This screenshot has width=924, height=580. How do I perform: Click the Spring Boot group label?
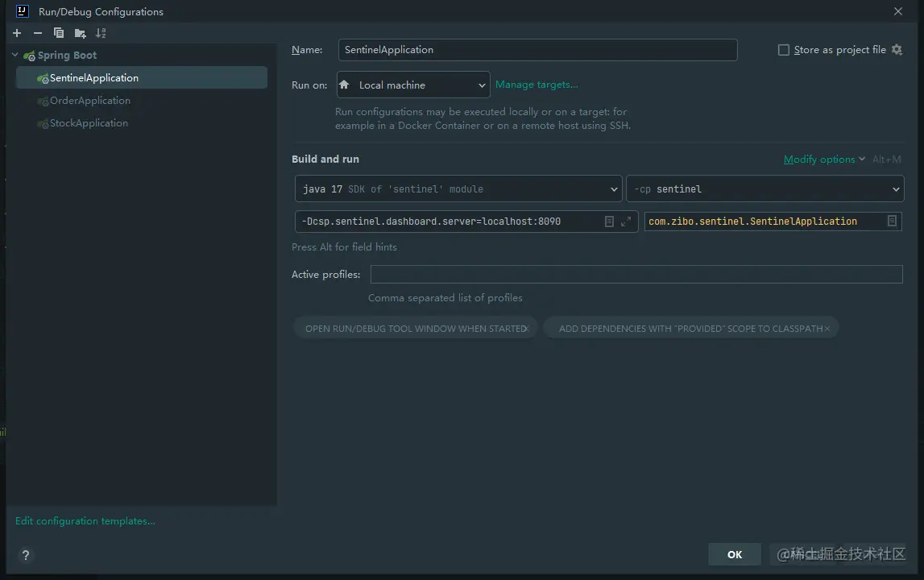point(67,56)
